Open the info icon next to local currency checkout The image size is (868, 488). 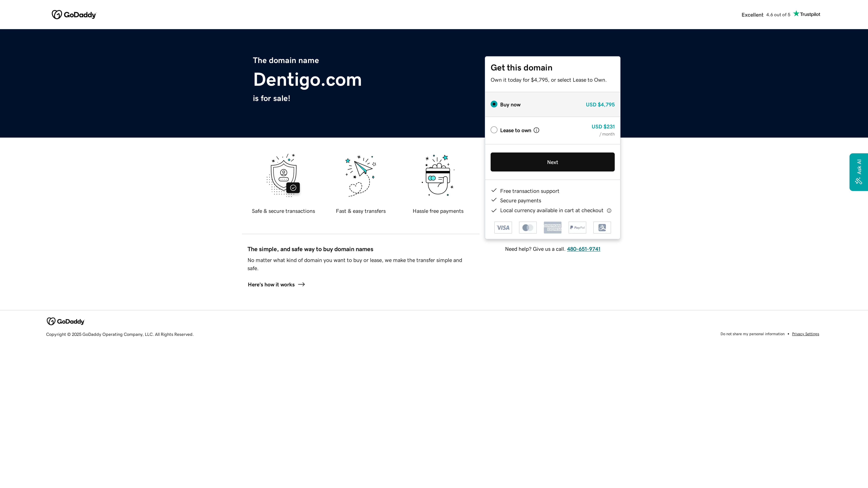[x=609, y=210]
